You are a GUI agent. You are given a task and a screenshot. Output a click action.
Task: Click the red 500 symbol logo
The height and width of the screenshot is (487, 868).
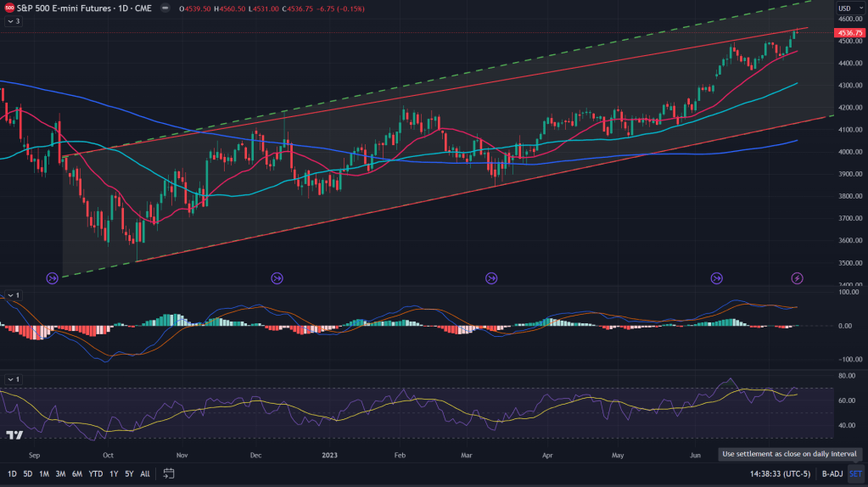coord(8,7)
